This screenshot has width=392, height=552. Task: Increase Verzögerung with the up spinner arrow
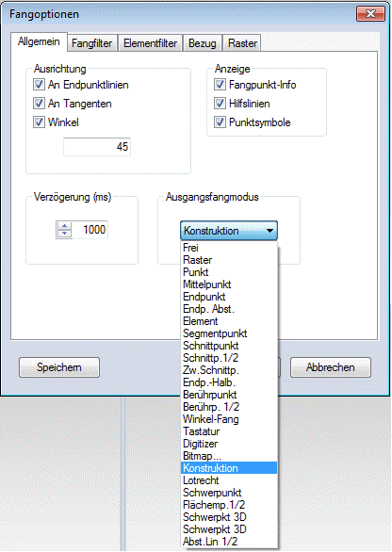[x=64, y=226]
